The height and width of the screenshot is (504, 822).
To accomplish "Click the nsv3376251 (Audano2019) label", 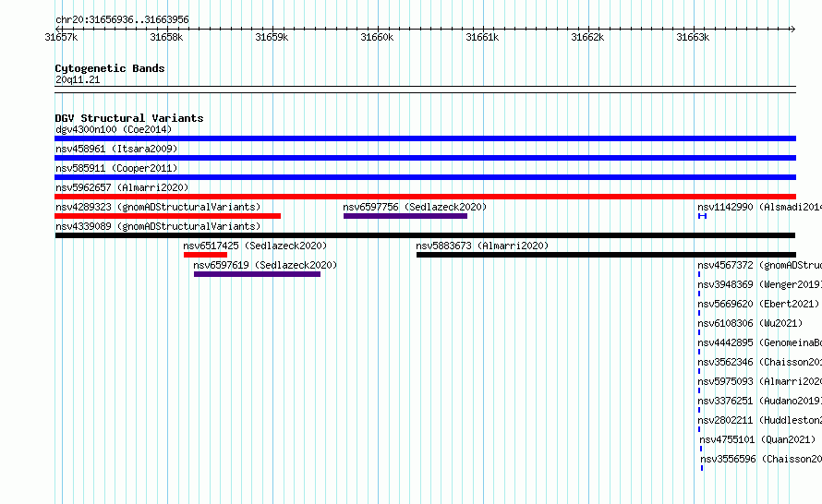I will pos(759,401).
